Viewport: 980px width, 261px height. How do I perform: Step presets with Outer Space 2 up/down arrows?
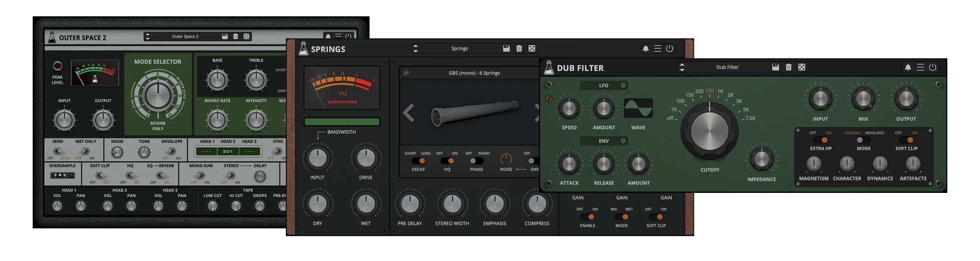147,36
